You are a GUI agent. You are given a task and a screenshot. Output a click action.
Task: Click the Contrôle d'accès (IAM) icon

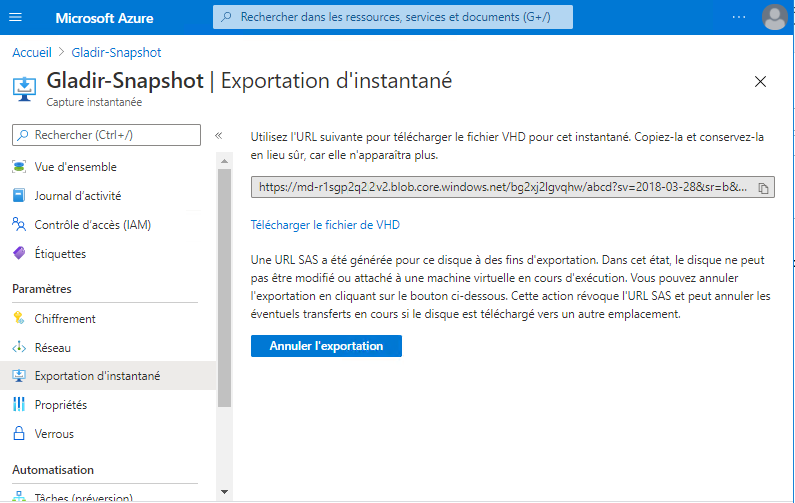19,225
